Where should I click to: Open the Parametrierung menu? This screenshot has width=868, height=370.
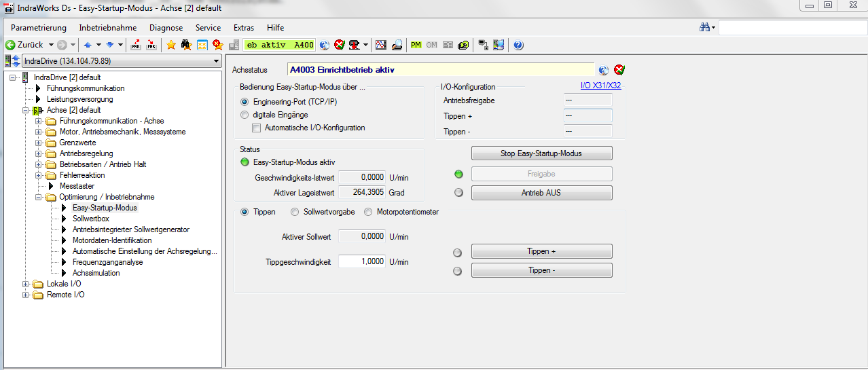click(39, 28)
